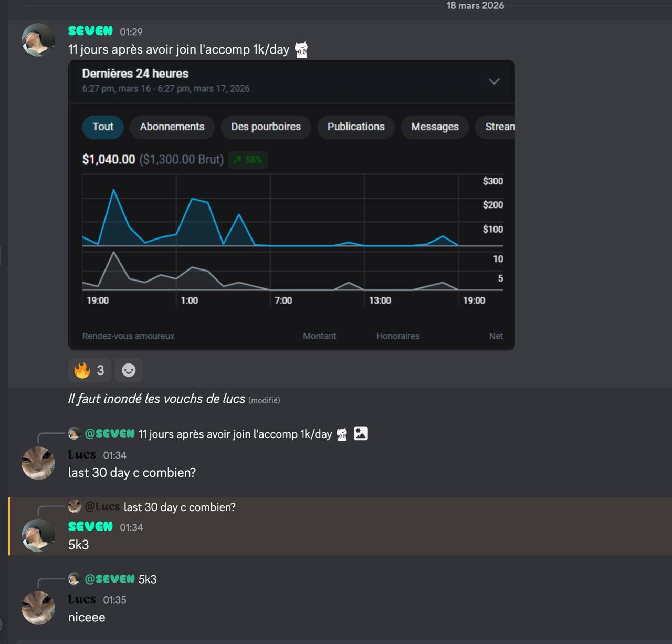The image size is (672, 644).
Task: Click the Lucs username at 01:35
Action: (x=82, y=599)
